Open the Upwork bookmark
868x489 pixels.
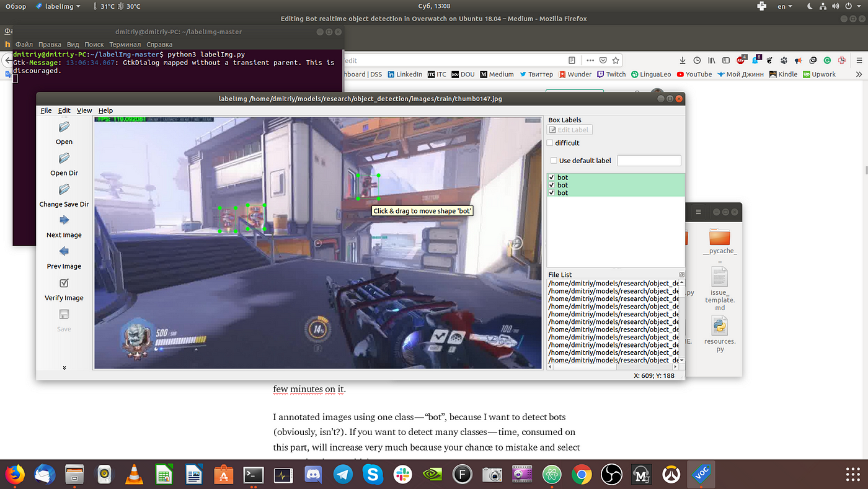point(819,74)
